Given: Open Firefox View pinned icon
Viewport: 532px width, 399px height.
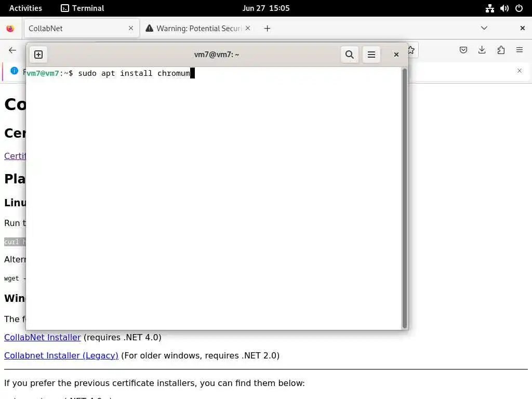Looking at the screenshot, I should [10, 29].
